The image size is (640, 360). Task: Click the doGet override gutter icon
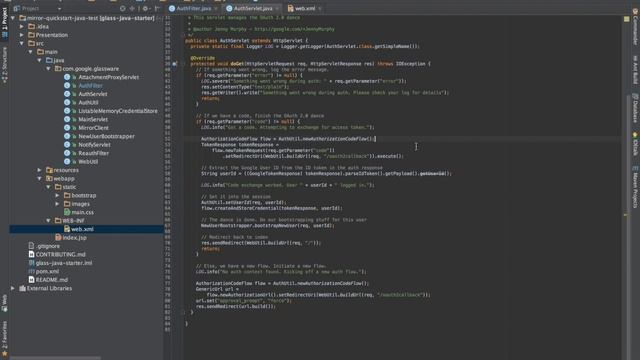(x=174, y=64)
